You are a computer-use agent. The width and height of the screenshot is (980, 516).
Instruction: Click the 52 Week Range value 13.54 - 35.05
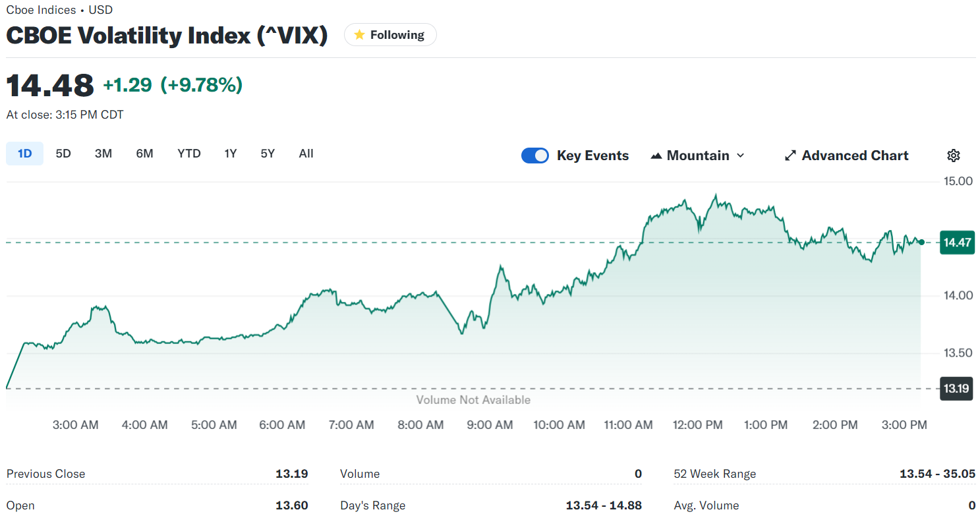[937, 474]
